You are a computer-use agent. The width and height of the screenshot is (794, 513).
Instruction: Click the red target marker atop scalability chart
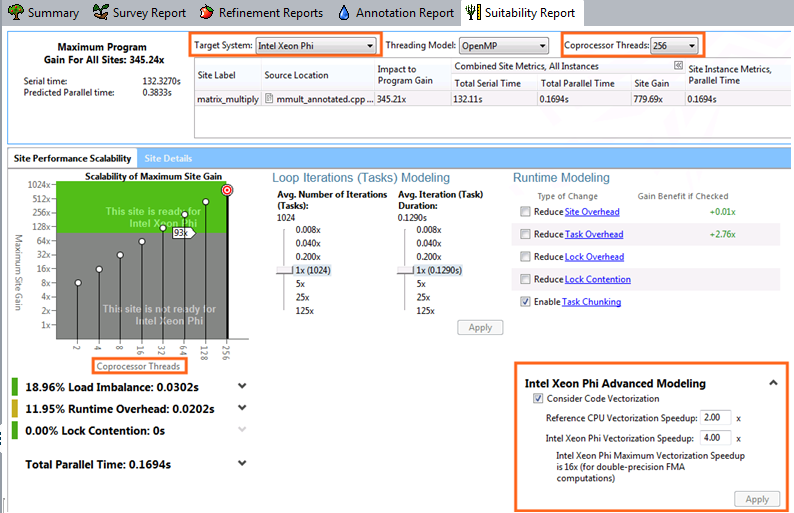point(227,189)
